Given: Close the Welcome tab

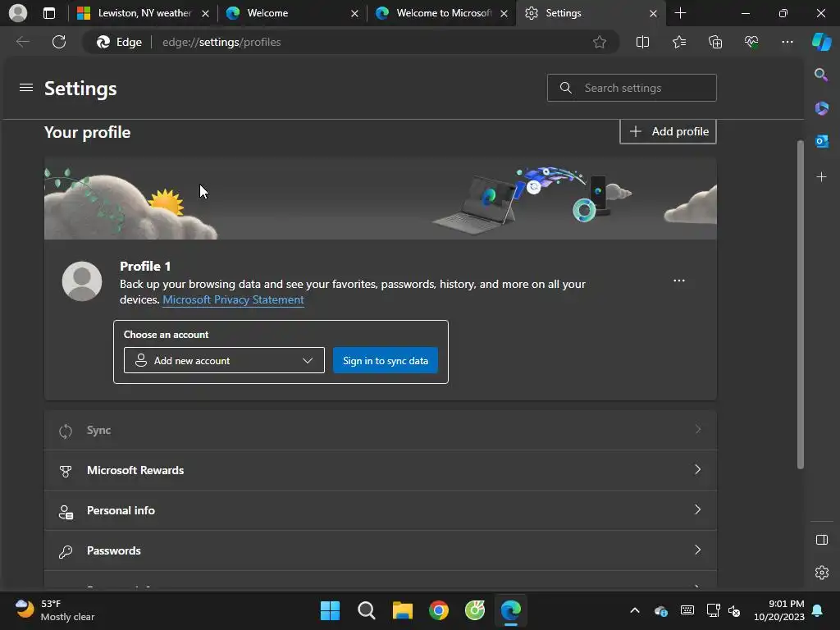Looking at the screenshot, I should (354, 13).
